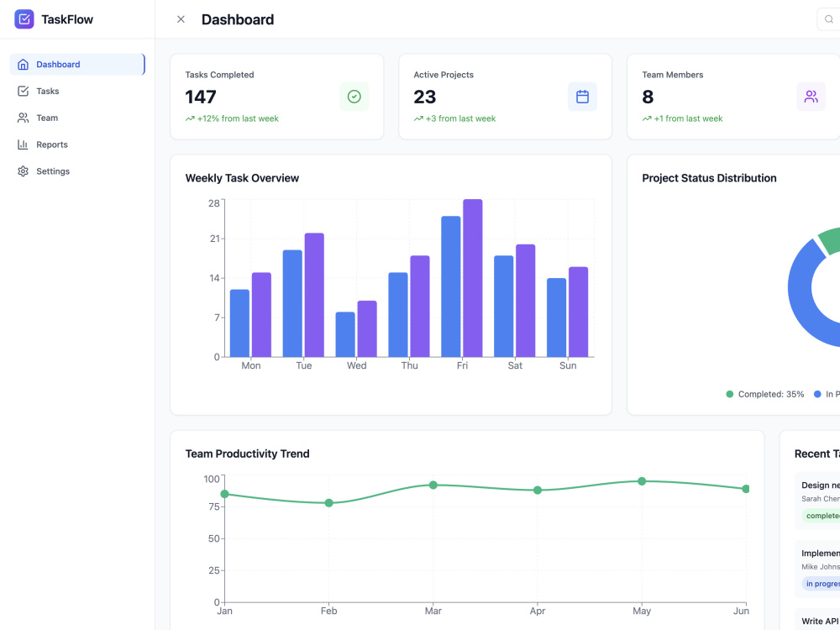This screenshot has height=630, width=840.
Task: Click the 'Completed: 35%' legend label
Action: coord(771,394)
